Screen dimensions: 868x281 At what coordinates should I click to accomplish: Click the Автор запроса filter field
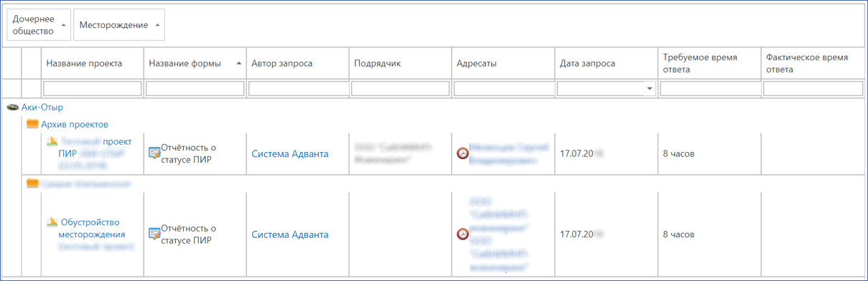click(x=298, y=89)
